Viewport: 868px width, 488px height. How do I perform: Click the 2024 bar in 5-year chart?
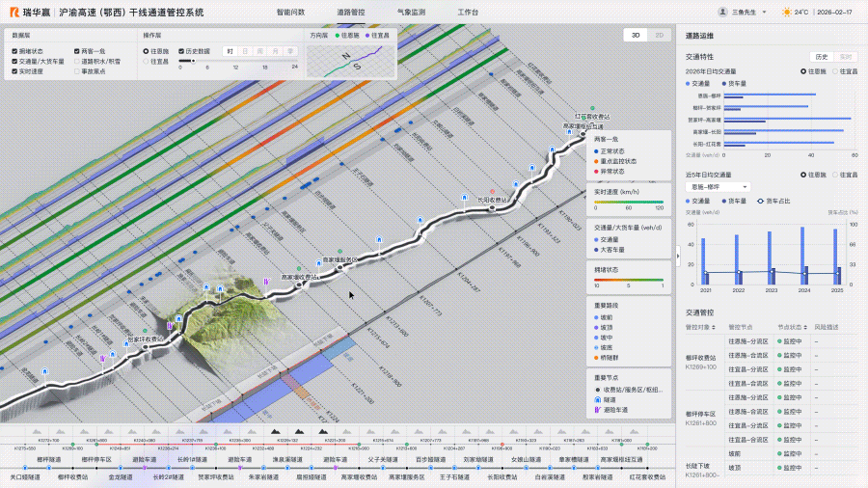[802, 255]
